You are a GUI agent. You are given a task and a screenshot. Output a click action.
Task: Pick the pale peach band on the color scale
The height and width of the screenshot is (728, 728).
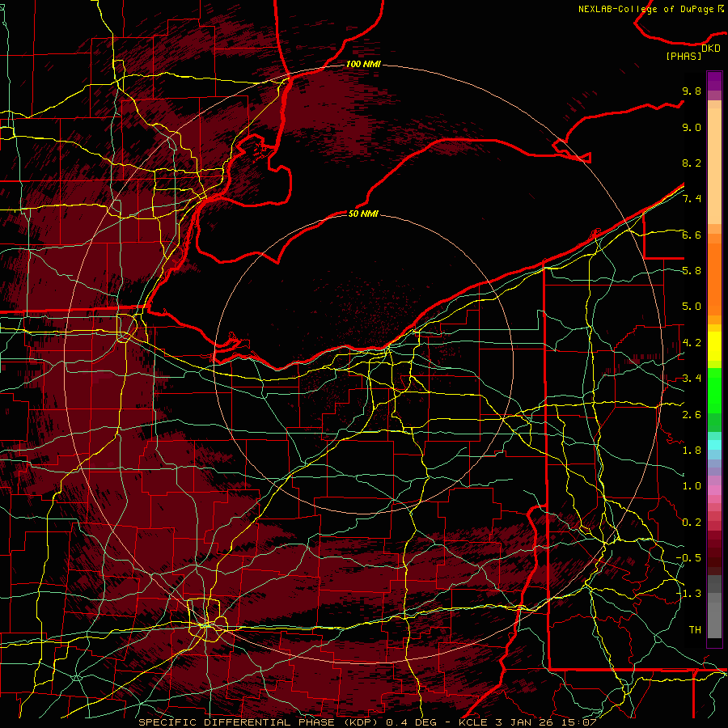(714, 167)
